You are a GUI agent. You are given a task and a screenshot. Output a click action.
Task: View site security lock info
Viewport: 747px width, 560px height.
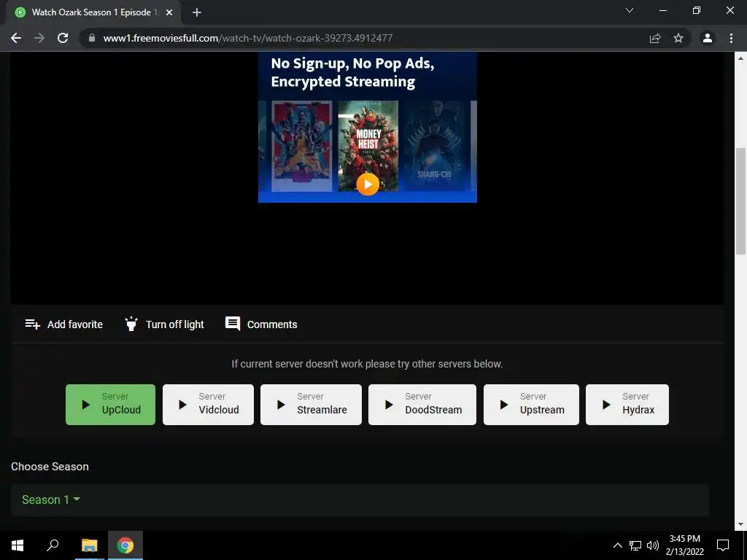point(92,38)
